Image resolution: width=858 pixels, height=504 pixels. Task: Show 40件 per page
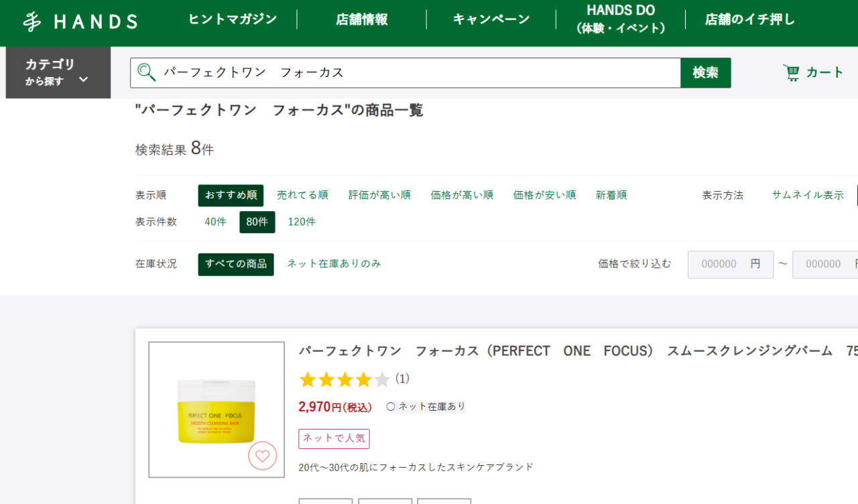[x=216, y=222]
